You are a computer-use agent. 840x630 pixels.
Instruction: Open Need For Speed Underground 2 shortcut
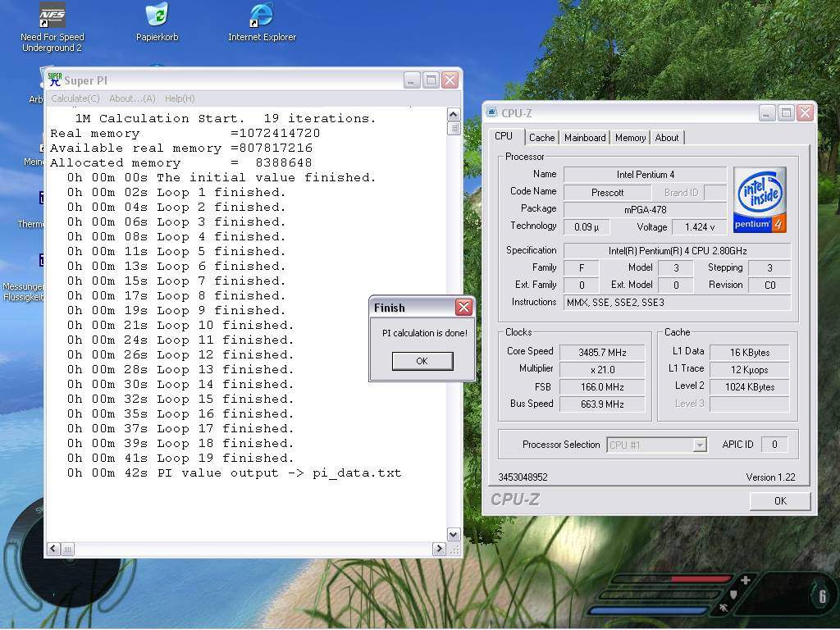coord(52,27)
